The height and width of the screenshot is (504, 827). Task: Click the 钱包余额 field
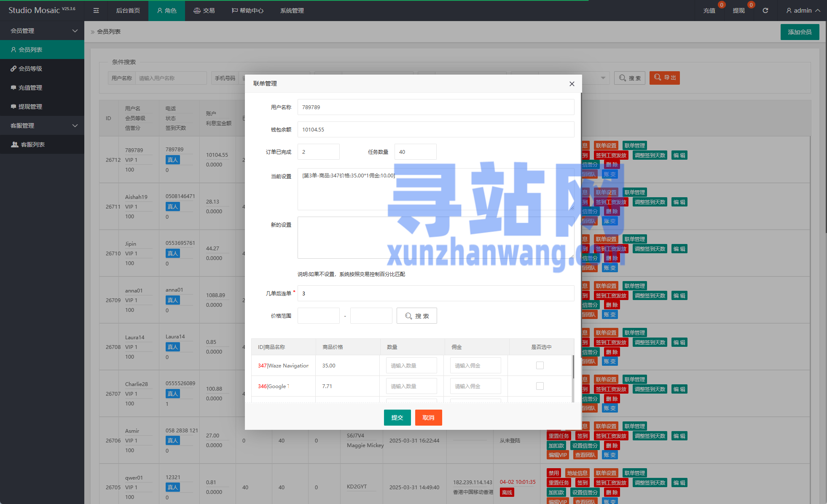click(436, 129)
